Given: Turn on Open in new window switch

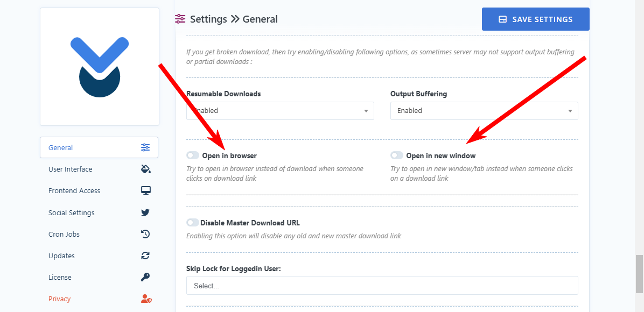Looking at the screenshot, I should (397, 155).
